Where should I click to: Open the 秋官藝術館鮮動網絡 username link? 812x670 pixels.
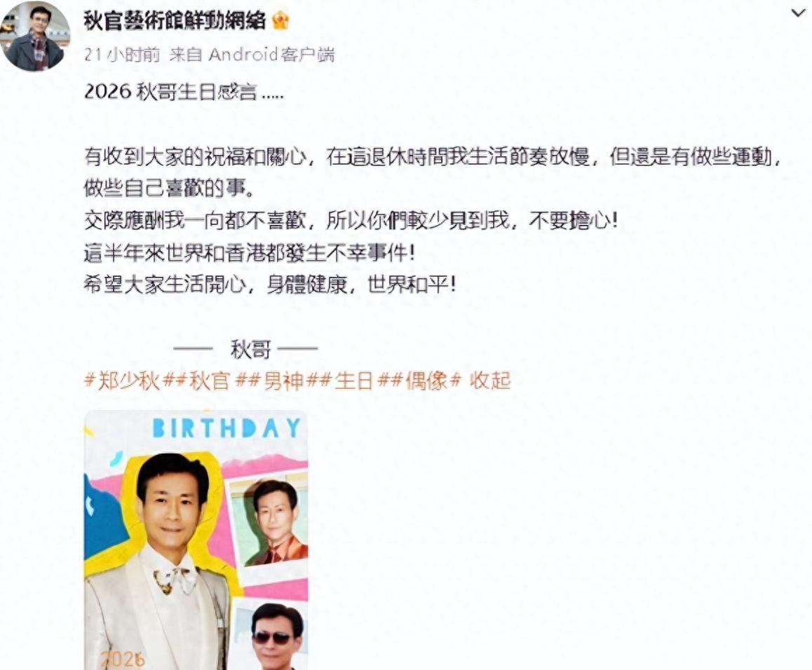click(x=175, y=21)
